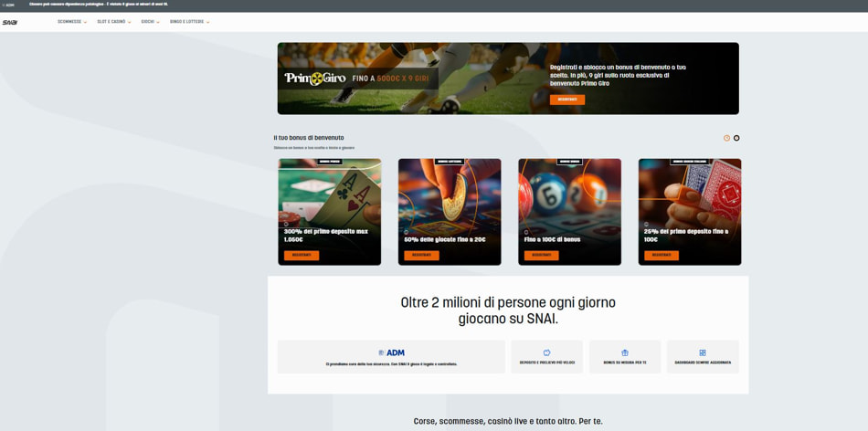Expand the chevron next to Giochi
Image resolution: width=868 pixels, height=431 pixels.
158,22
